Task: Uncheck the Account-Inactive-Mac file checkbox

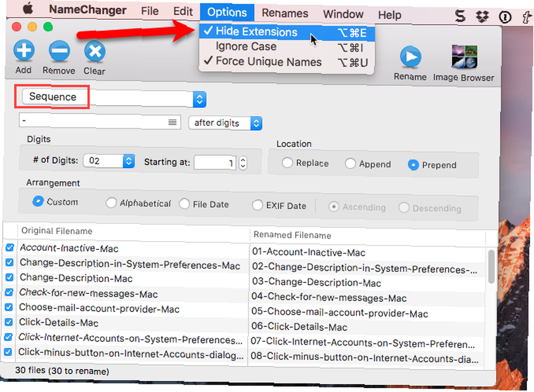Action: [x=10, y=247]
